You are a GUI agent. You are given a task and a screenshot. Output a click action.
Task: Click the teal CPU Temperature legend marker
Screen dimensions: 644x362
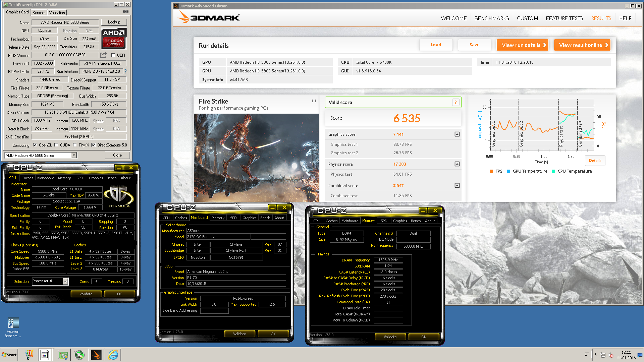coord(553,171)
